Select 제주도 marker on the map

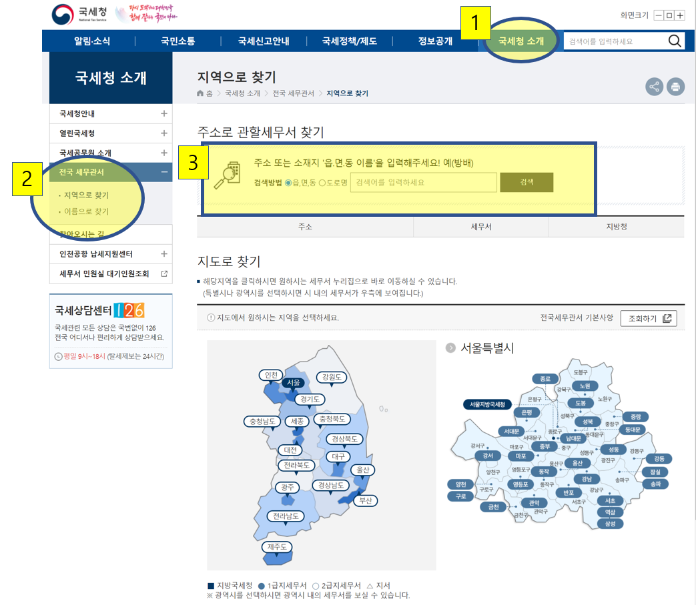click(x=277, y=547)
